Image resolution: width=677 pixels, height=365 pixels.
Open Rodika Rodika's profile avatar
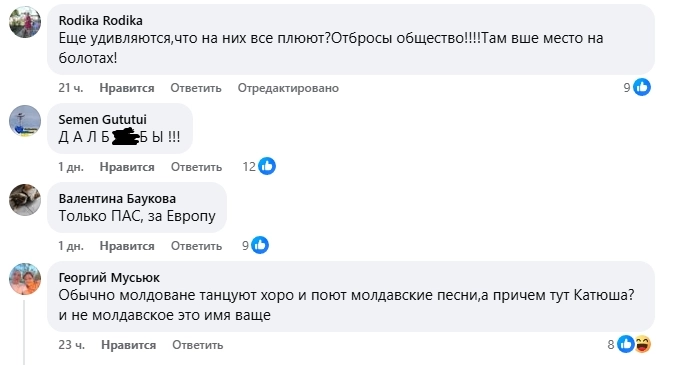tap(25, 22)
